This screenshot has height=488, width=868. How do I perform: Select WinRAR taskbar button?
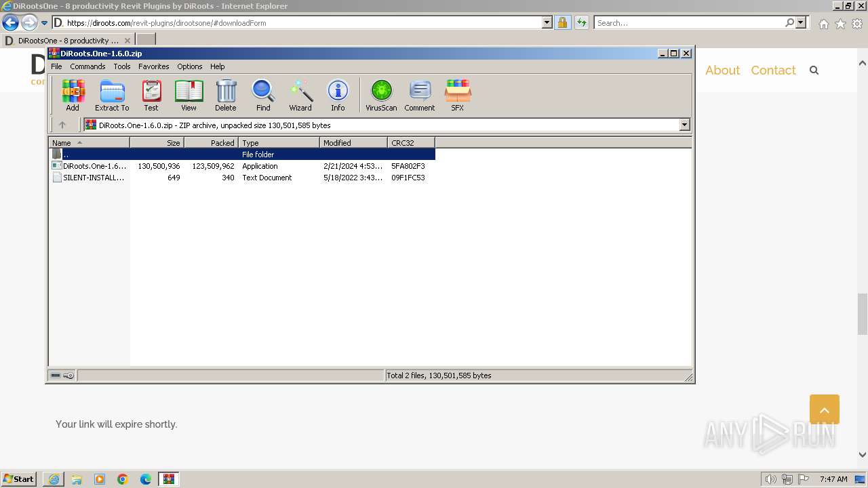pos(169,479)
